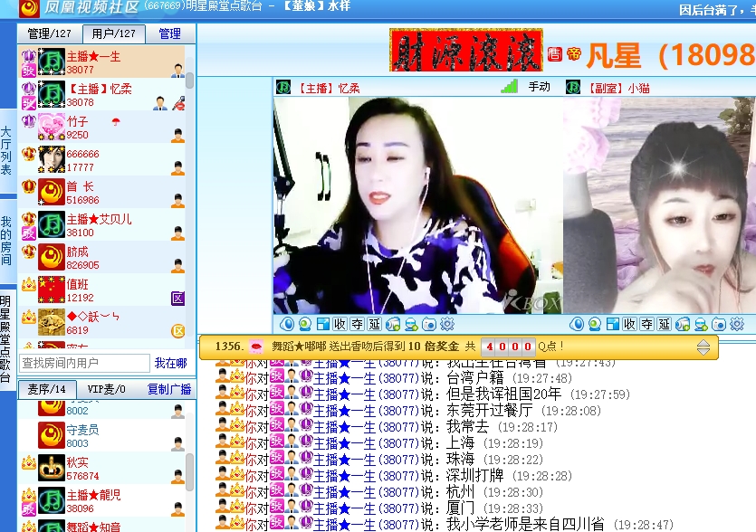Screen dimensions: 756x532
Task: Click the 收 button under 忆柔's video
Action: pyautogui.click(x=340, y=324)
